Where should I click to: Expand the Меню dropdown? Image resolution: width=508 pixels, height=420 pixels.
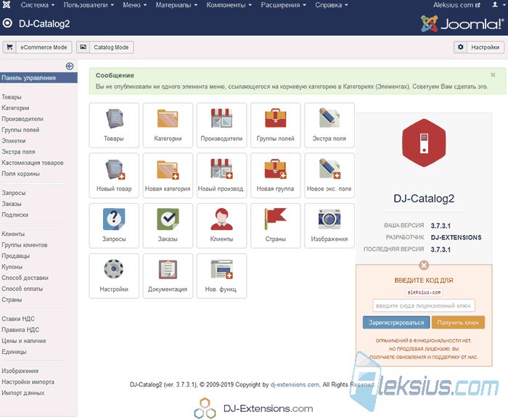coord(135,5)
